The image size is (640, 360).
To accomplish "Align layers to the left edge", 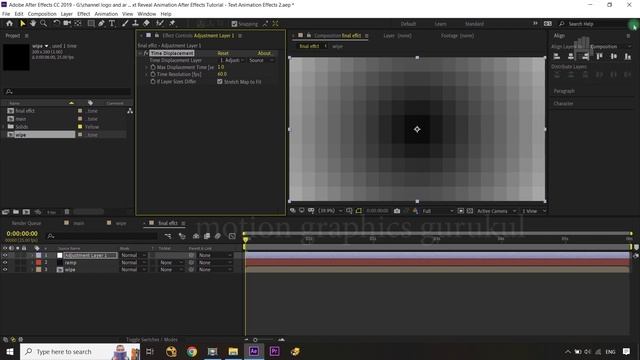I will pos(557,57).
